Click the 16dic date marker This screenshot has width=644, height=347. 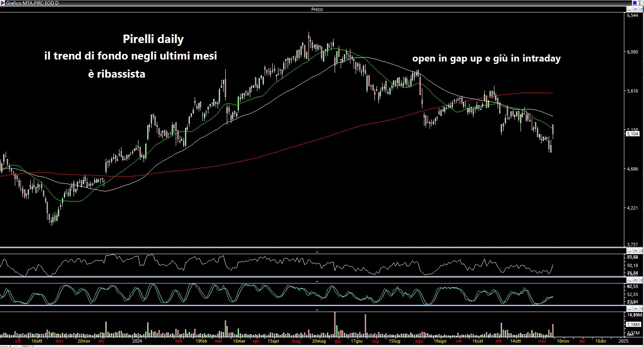click(x=601, y=341)
